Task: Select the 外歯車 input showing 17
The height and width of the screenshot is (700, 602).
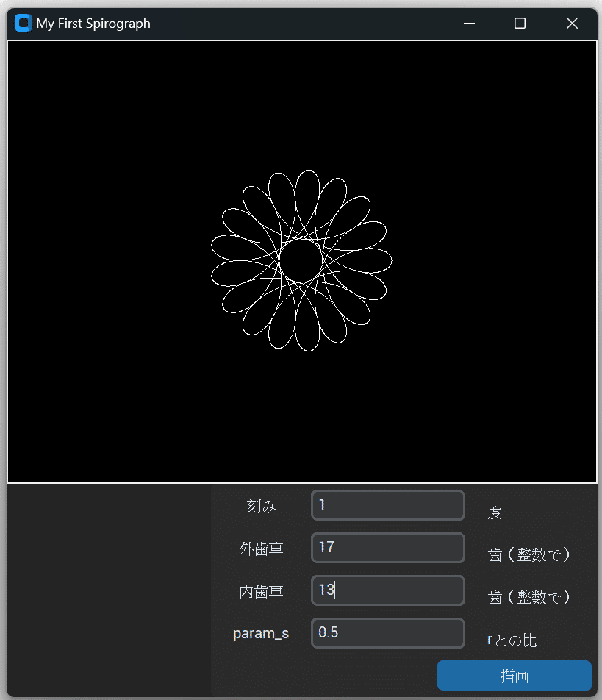Action: (388, 547)
